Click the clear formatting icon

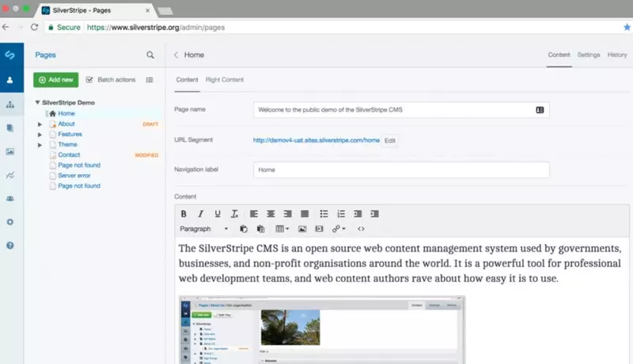pos(234,214)
